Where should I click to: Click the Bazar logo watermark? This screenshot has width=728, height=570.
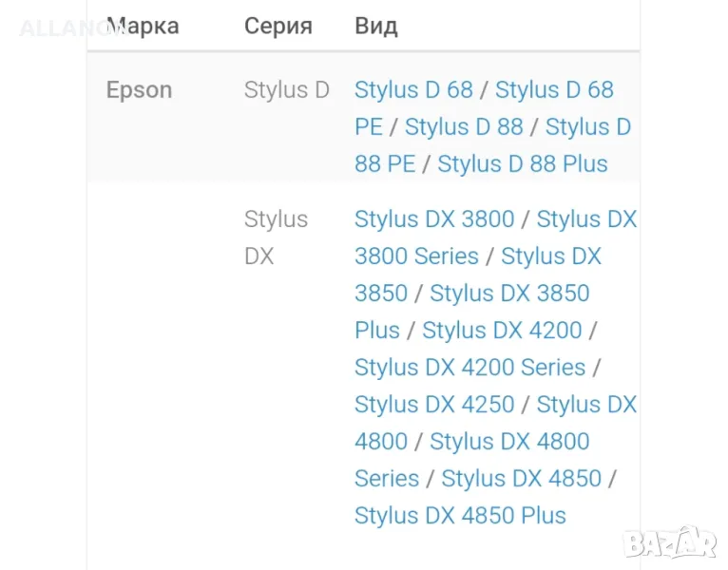[x=668, y=541]
